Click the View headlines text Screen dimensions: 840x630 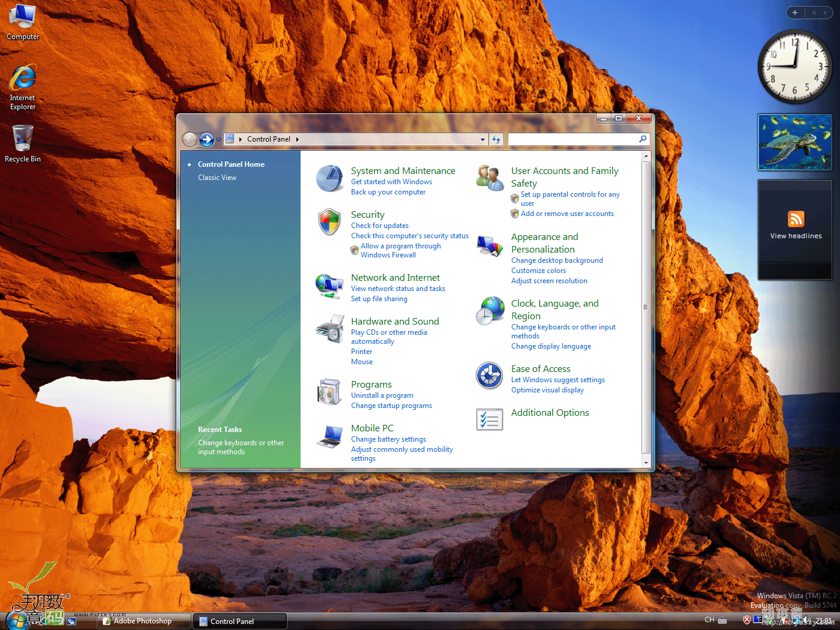tap(796, 236)
